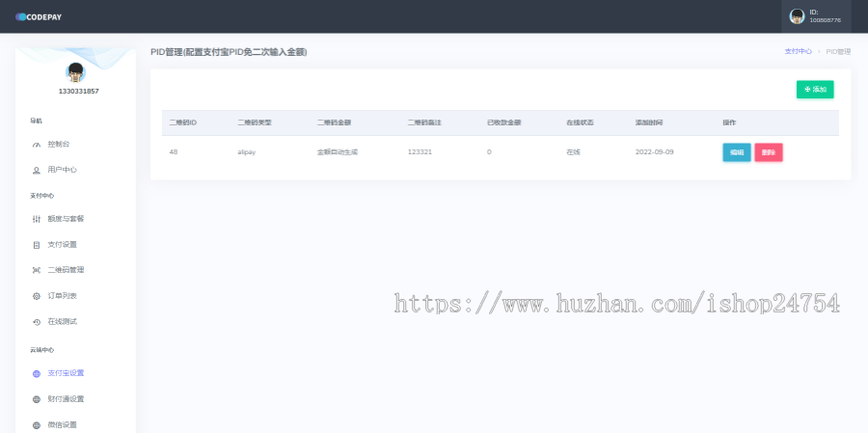
Task: Click the ID cell value 48
Action: click(174, 151)
